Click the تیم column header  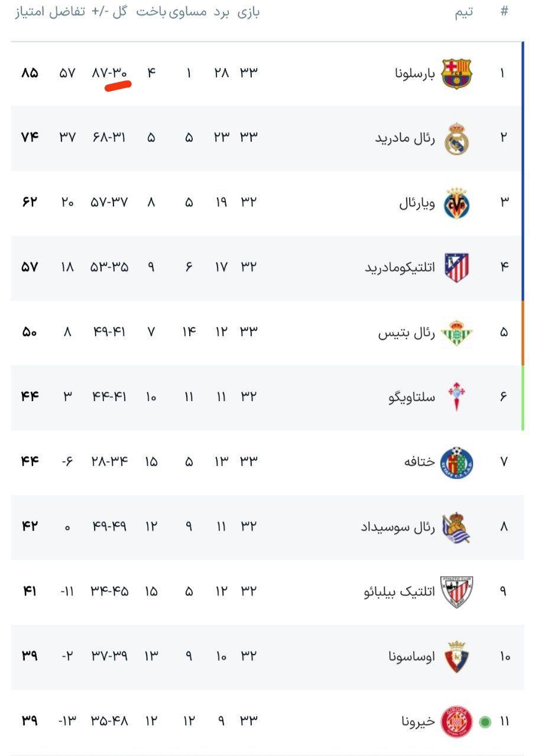pyautogui.click(x=463, y=13)
